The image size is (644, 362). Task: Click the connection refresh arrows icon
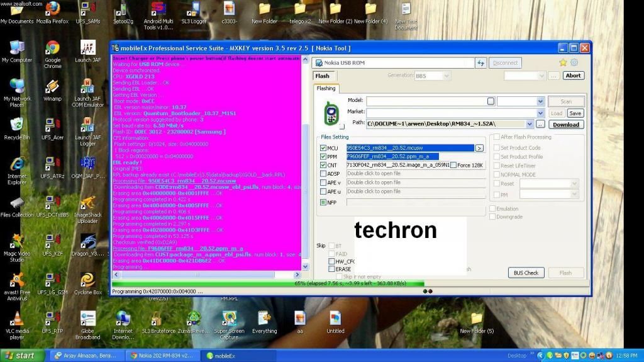[481, 63]
